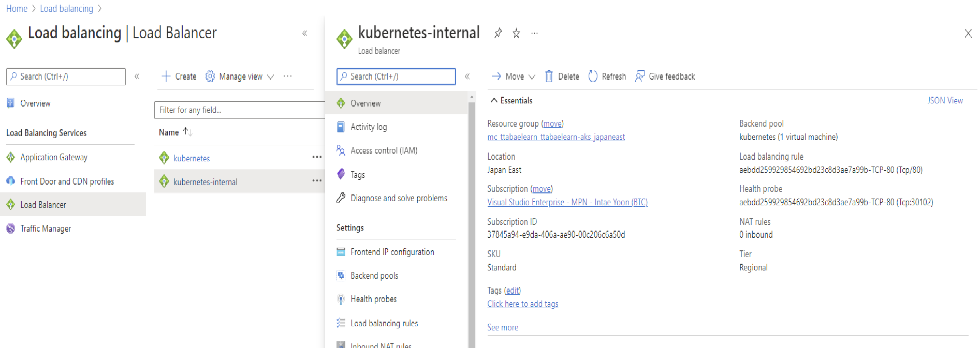
Task: Click the Refresh icon
Action: (x=593, y=76)
